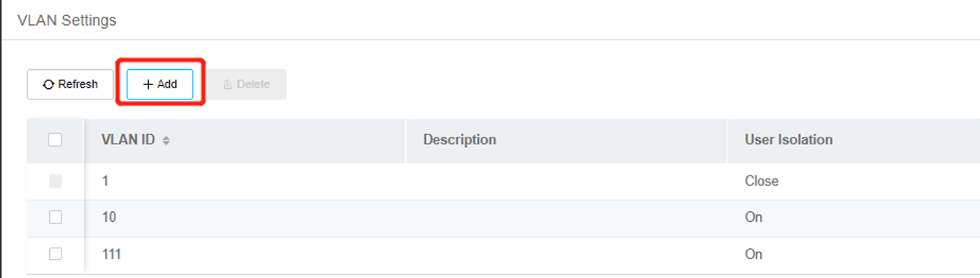Click the trash icon in Delete
Image resolution: width=980 pixels, height=278 pixels.
pos(228,84)
